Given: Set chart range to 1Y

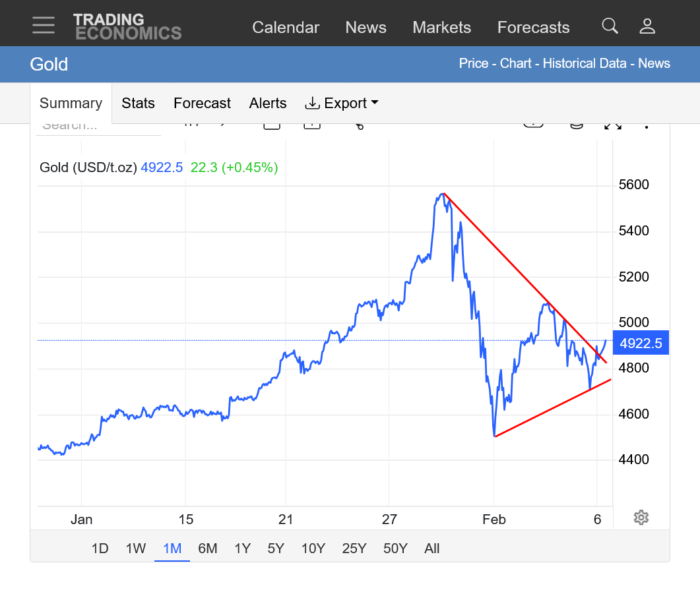Looking at the screenshot, I should [242, 549].
